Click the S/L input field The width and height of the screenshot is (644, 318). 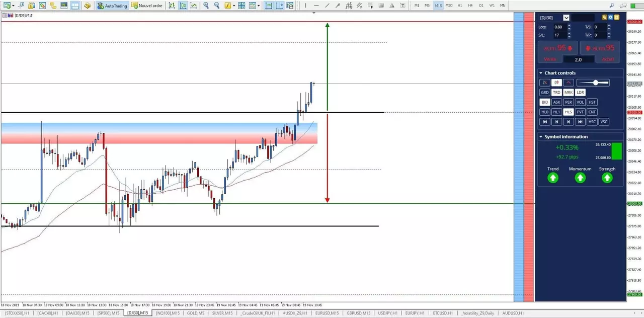click(x=560, y=35)
